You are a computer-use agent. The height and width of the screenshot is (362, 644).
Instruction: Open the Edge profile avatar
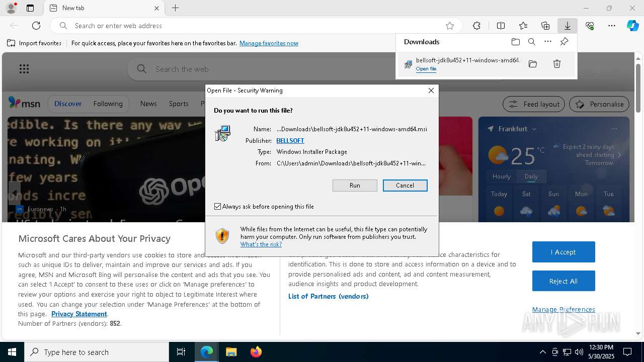point(11,8)
